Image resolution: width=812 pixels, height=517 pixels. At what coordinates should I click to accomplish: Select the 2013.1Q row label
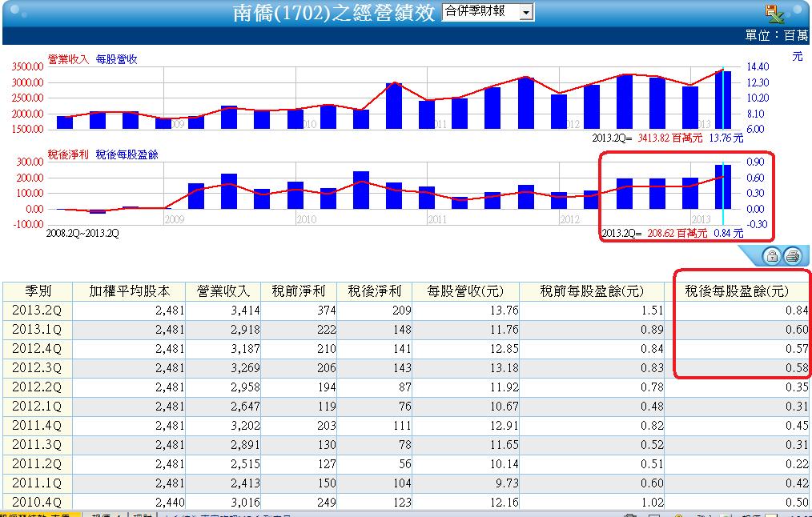pos(37,330)
